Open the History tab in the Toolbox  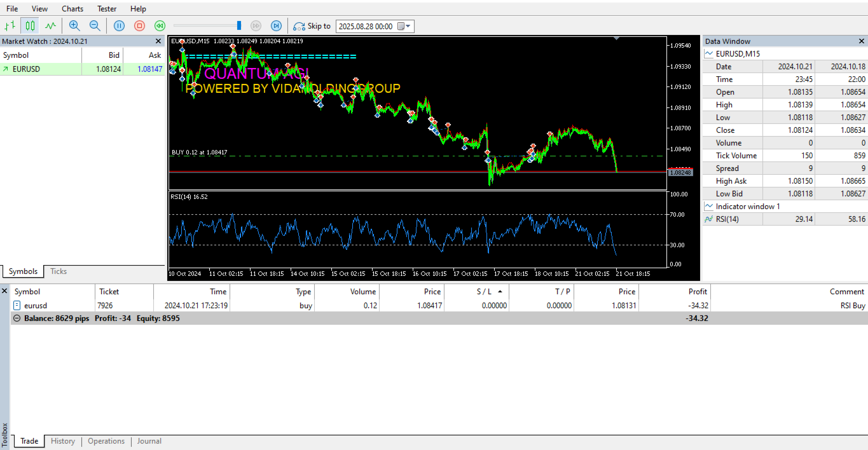pyautogui.click(x=62, y=441)
